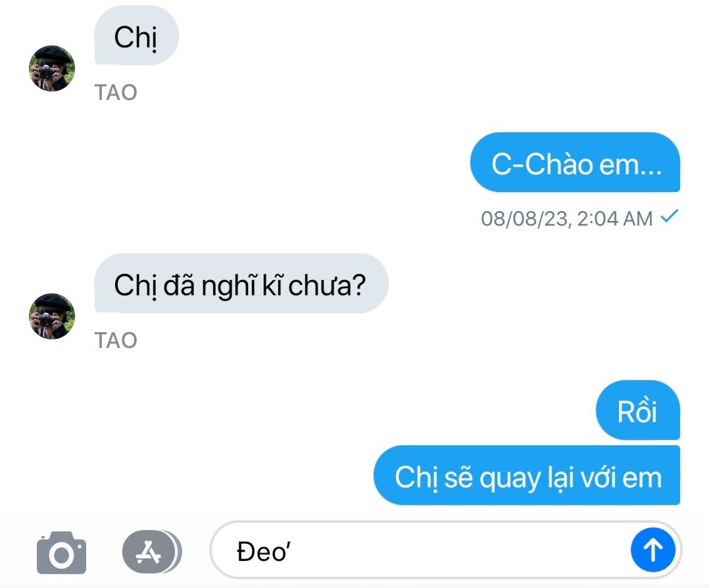Tap the 'Rồi' message bubble
Screen dimensions: 709x588
click(x=637, y=410)
